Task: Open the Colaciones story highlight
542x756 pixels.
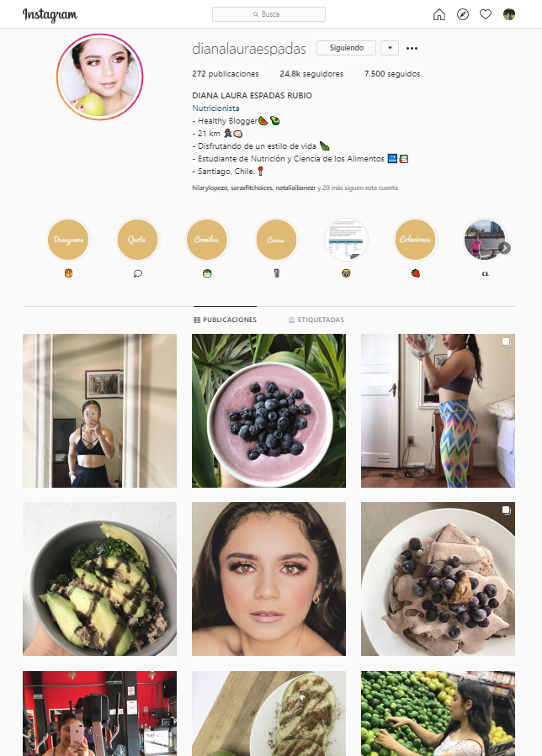Action: [415, 240]
